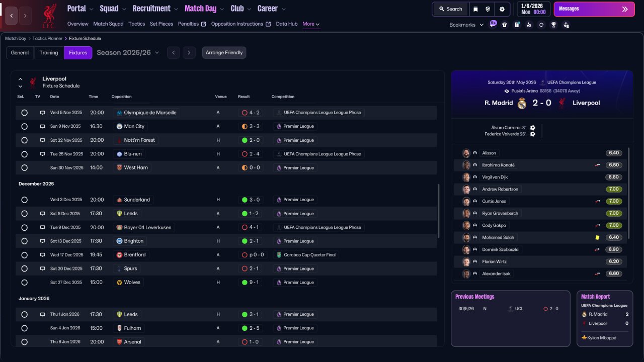Go to previous season arrow button
Screen dimensions: 644x362
click(173, 53)
